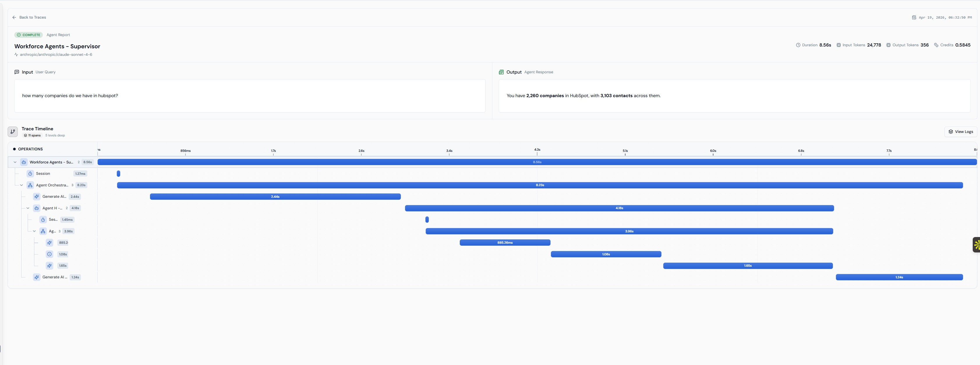The width and height of the screenshot is (980, 365).
Task: Click the 1.65s timeline bar
Action: (x=748, y=266)
